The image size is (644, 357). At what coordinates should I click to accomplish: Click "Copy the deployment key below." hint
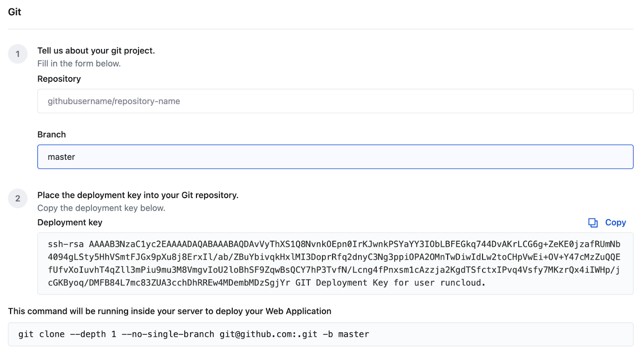pos(101,208)
